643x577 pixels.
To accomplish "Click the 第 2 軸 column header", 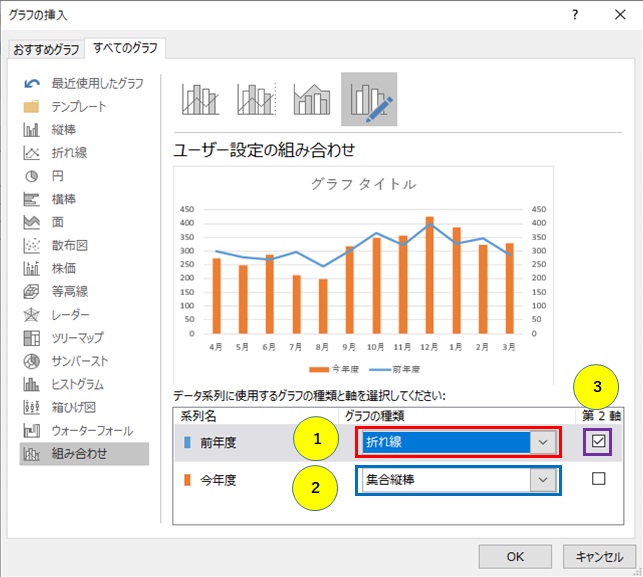I will (601, 416).
